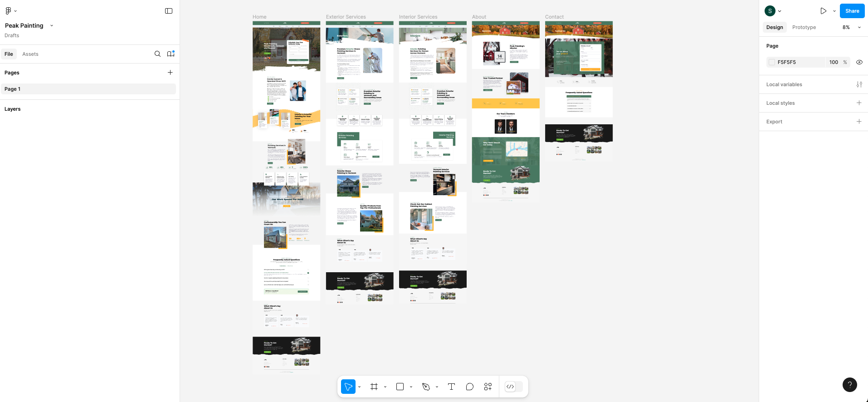
Task: Select the Rectangle shape tool
Action: click(400, 387)
